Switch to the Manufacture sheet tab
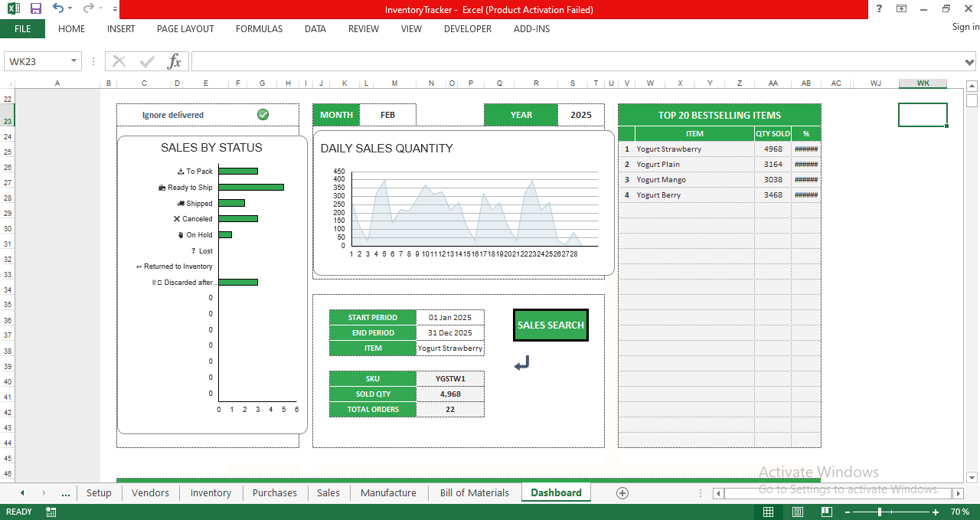The width and height of the screenshot is (980, 520). [x=388, y=492]
